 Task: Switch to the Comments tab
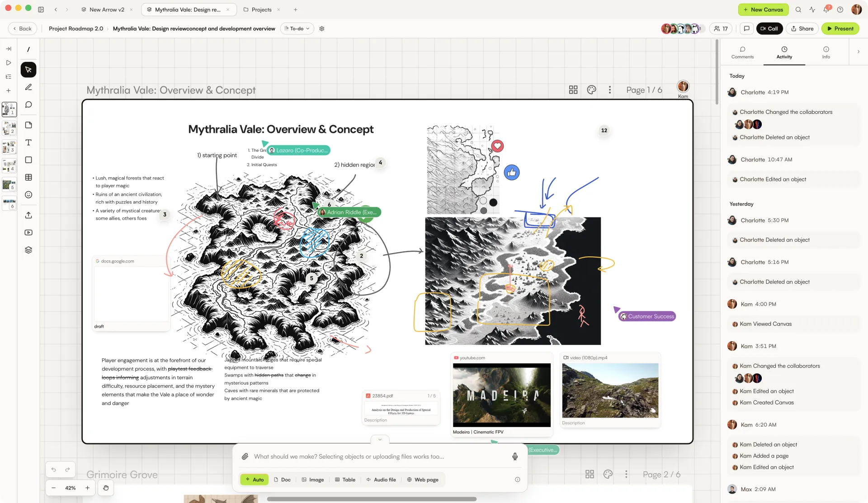(742, 52)
